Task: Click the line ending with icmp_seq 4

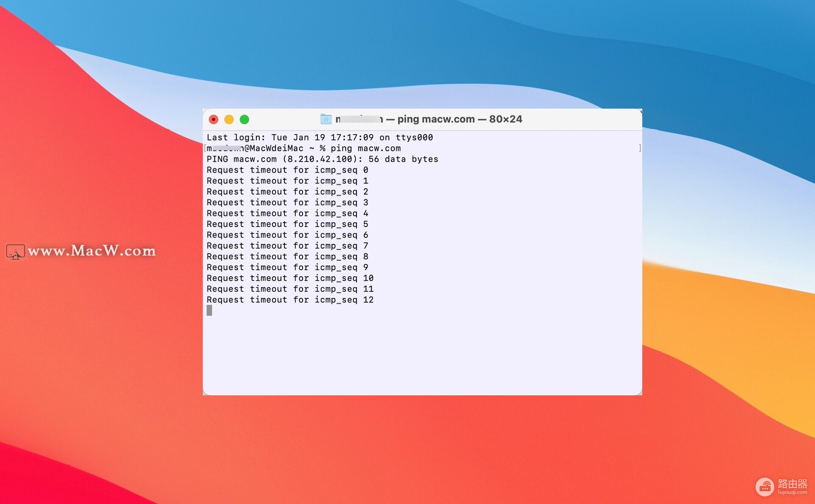Action: tap(287, 213)
